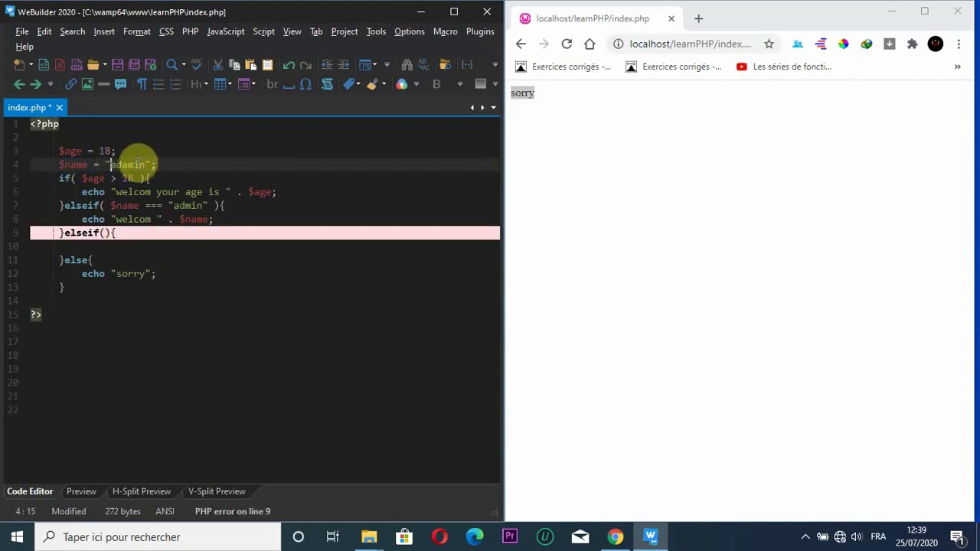Switch to H-Split Preview mode
The image size is (980, 551).
point(142,491)
